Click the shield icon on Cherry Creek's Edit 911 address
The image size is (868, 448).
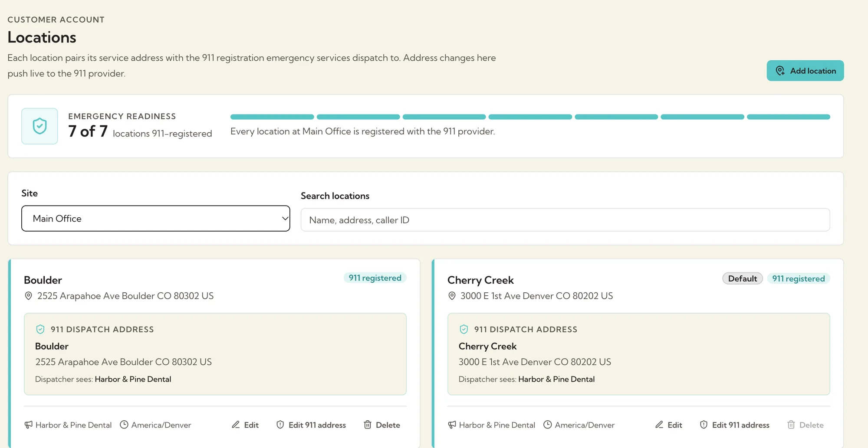[x=704, y=425]
